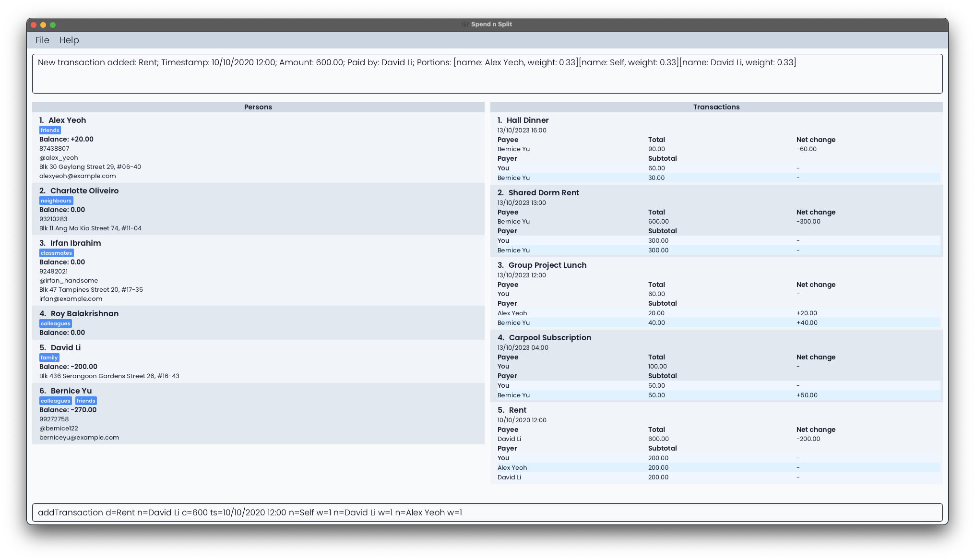Click the colleagues tag on Roy Balakrishnan
Image resolution: width=975 pixels, height=560 pixels.
(x=56, y=323)
